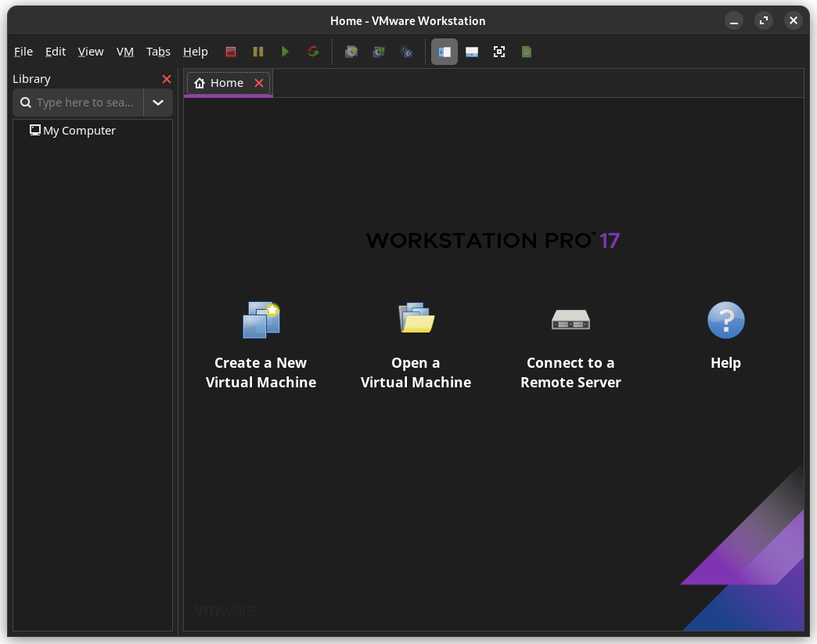Select My Computer in the Library tree

(x=79, y=131)
